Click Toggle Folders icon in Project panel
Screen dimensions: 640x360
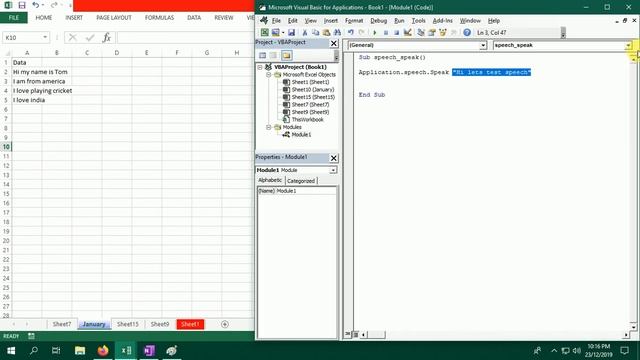287,56
